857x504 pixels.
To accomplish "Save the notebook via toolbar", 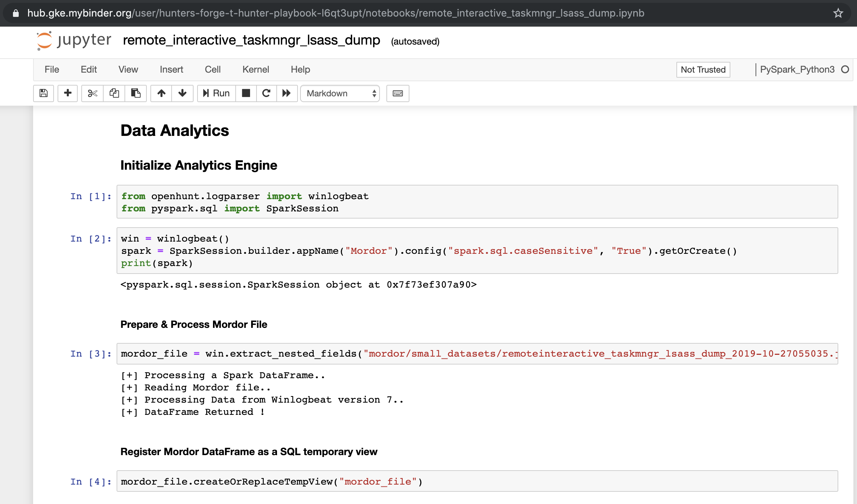I will pos(43,93).
